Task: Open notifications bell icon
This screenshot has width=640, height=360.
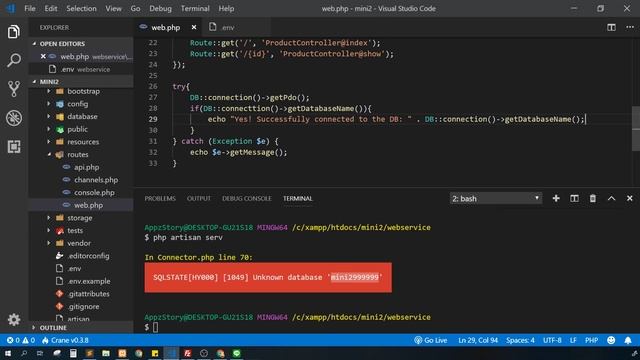Action: pyautogui.click(x=628, y=340)
